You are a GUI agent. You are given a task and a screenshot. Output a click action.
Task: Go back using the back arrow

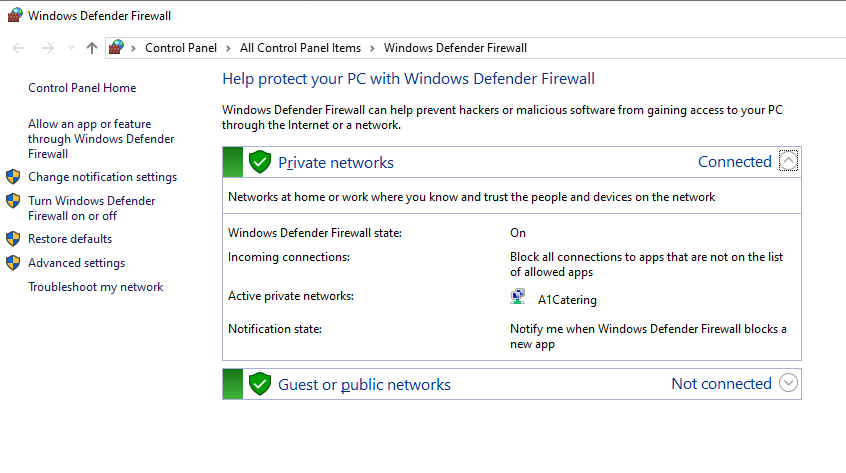coord(18,48)
